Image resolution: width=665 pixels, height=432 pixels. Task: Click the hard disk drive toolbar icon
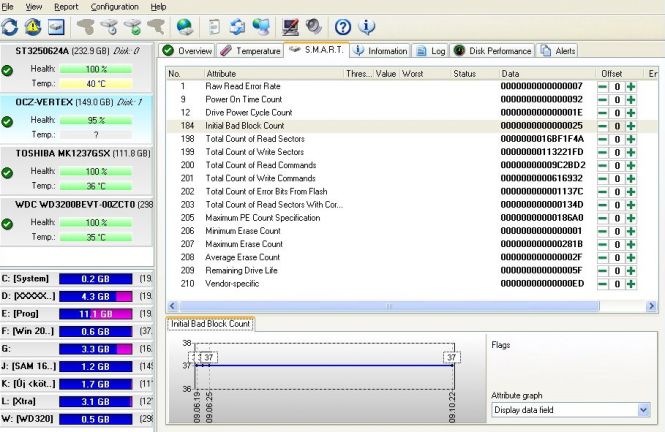pyautogui.click(x=56, y=27)
